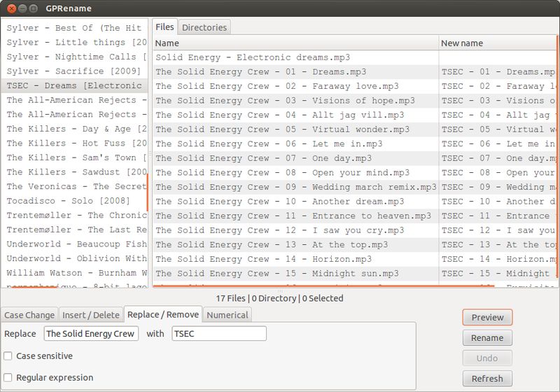Open folder 'Trentemøller - The Chronic'
This screenshot has height=392, width=560.
point(74,216)
